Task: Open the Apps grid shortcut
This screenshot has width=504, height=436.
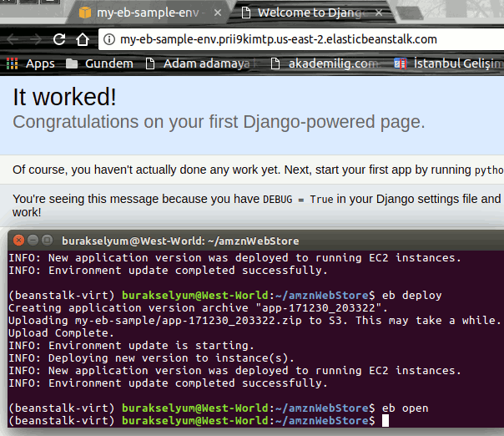Action: tap(30, 63)
